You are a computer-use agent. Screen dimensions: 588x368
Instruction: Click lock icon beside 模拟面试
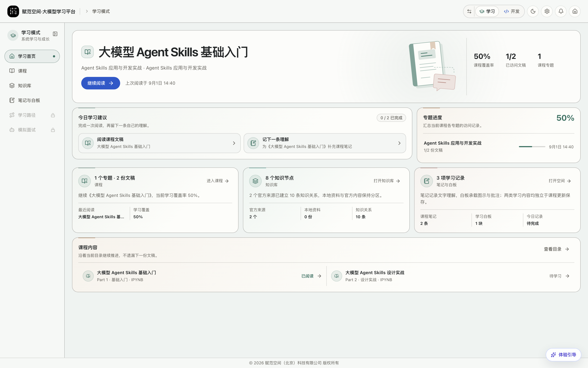point(53,130)
